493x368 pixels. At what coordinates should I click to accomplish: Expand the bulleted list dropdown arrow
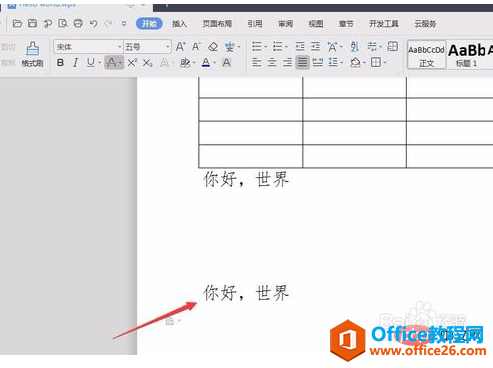266,47
